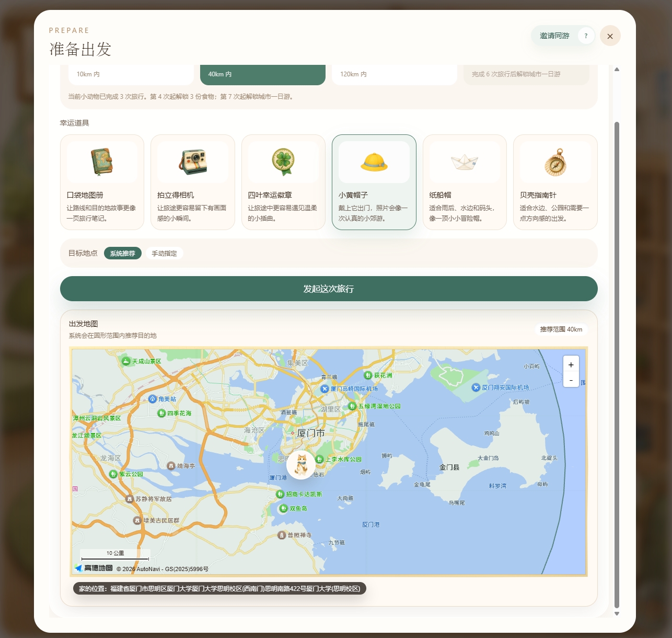672x638 pixels.
Task: Click the 漳州云洞岩风景区 label
Action: (97, 418)
